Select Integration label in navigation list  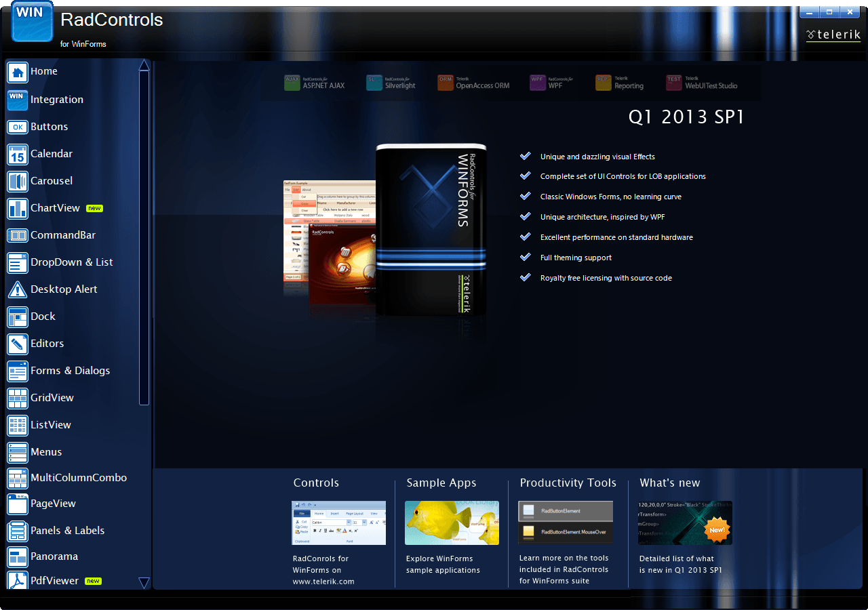pyautogui.click(x=57, y=100)
